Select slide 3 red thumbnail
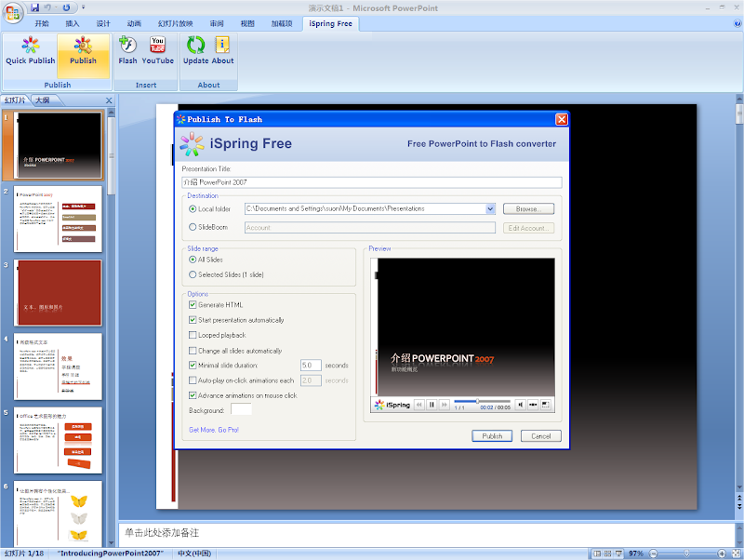This screenshot has width=744, height=560. [58, 292]
